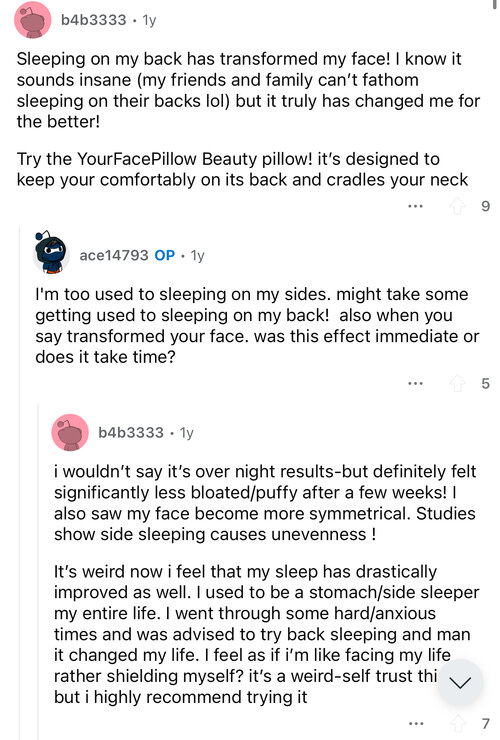The image size is (500, 740).
Task: Upvote b4b3333's top comment with 9 votes
Action: (457, 206)
